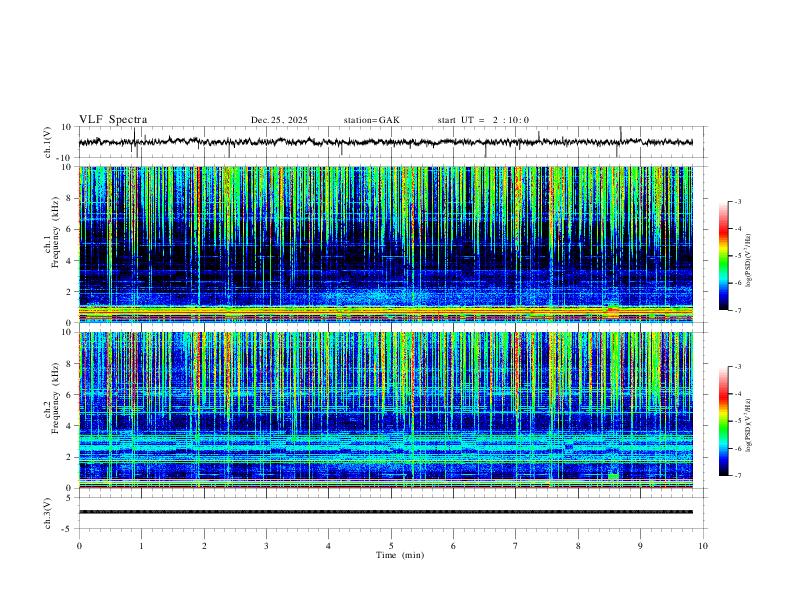Viewport: 792px width, 612px height.
Task: Click the "-7" label on upper color bar
Action: [x=737, y=310]
